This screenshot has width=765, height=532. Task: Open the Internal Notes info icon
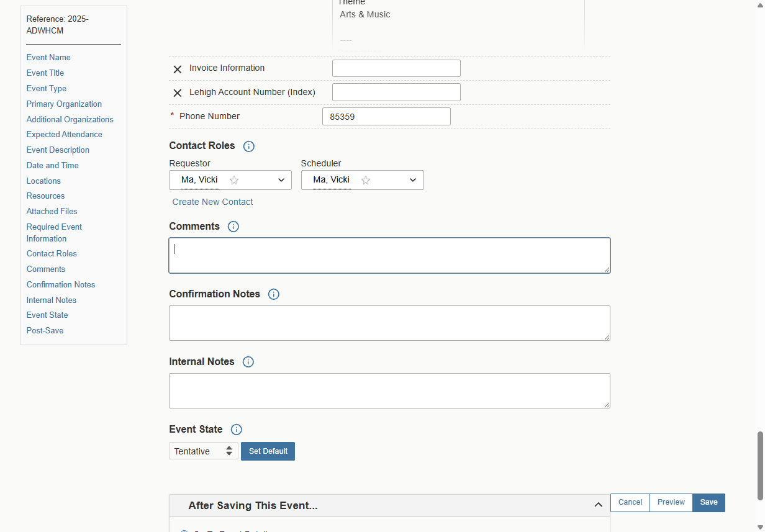(248, 362)
